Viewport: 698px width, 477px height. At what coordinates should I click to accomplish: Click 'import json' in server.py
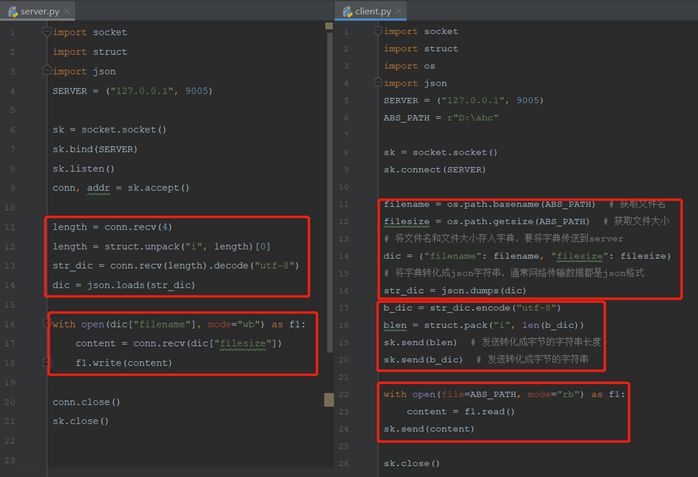point(84,71)
